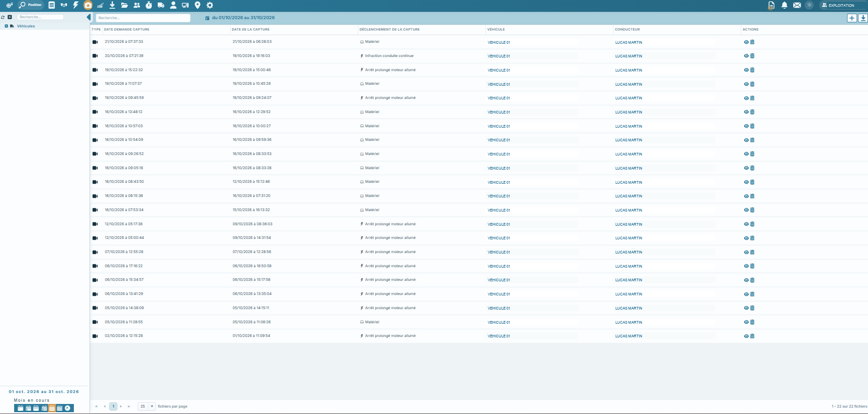Screen dimensions: 868x414
Task: Expand the Véhicules tree node
Action: tap(6, 26)
